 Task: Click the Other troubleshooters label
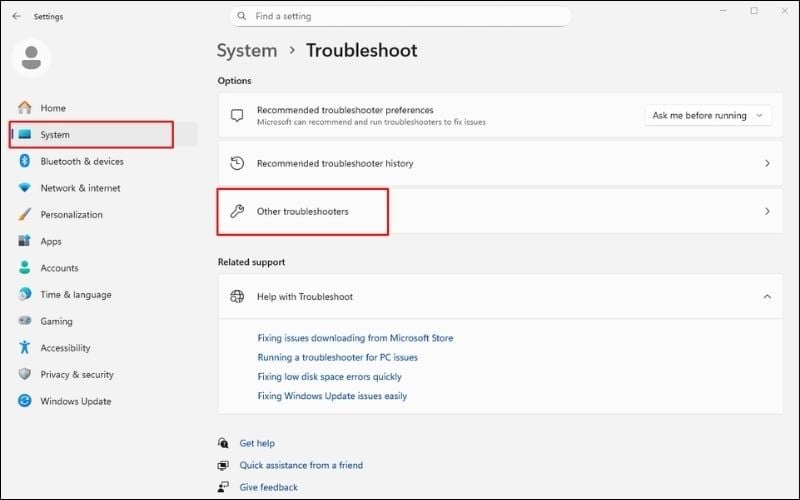click(303, 211)
